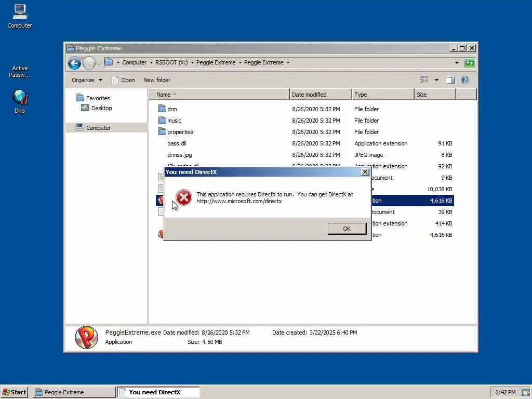
Task: Click the PeggleExtreme.exe icon in the details pane
Action: point(86,338)
